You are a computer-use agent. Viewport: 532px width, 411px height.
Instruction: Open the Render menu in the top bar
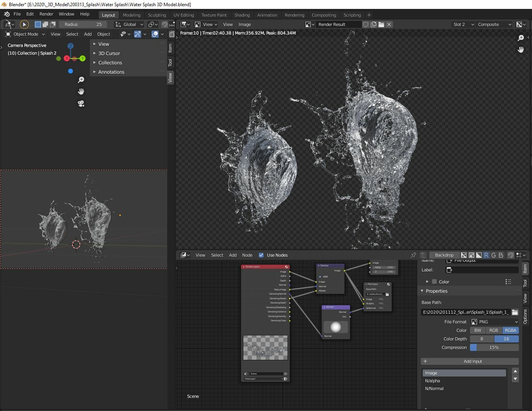(46, 14)
